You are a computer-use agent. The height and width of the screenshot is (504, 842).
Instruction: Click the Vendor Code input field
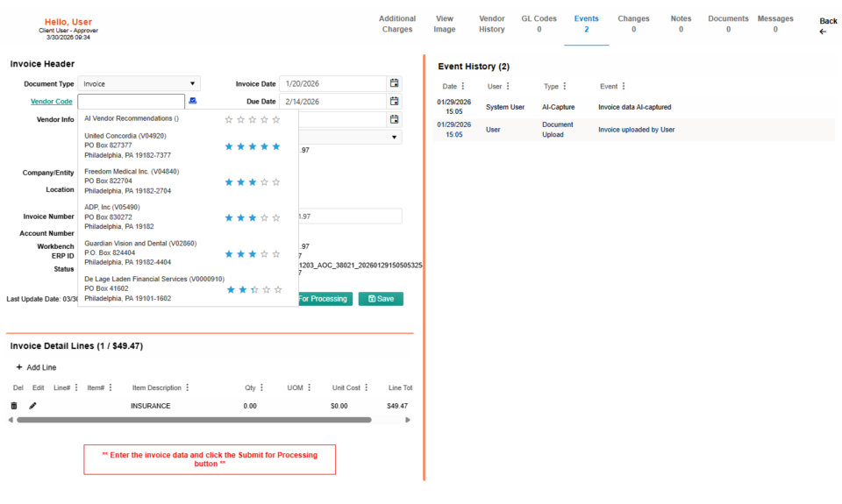pyautogui.click(x=131, y=102)
